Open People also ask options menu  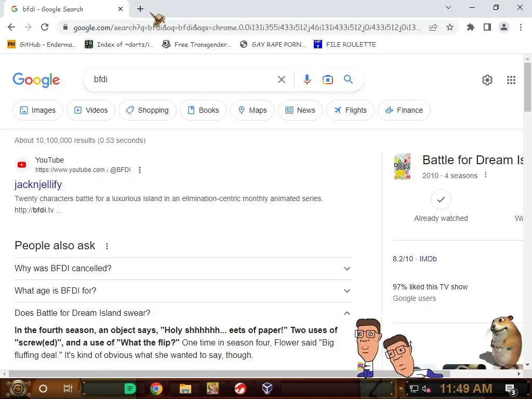pyautogui.click(x=107, y=246)
